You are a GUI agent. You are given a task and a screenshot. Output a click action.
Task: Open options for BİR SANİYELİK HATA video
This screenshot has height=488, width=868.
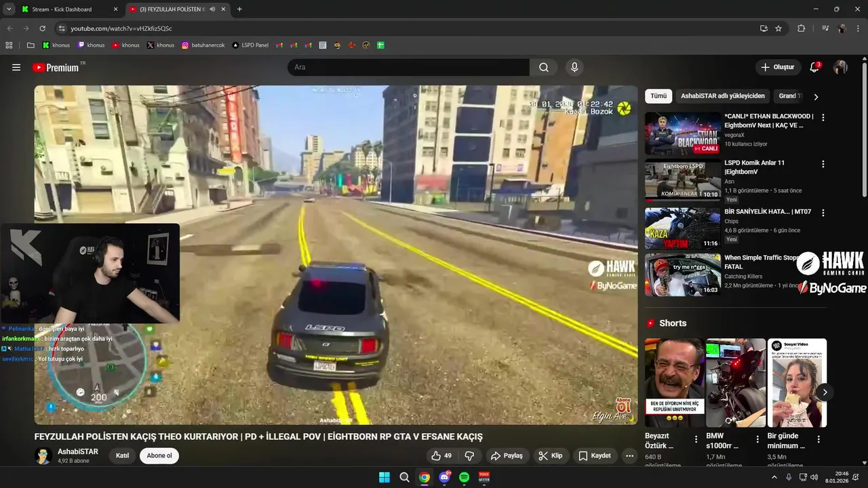click(823, 212)
